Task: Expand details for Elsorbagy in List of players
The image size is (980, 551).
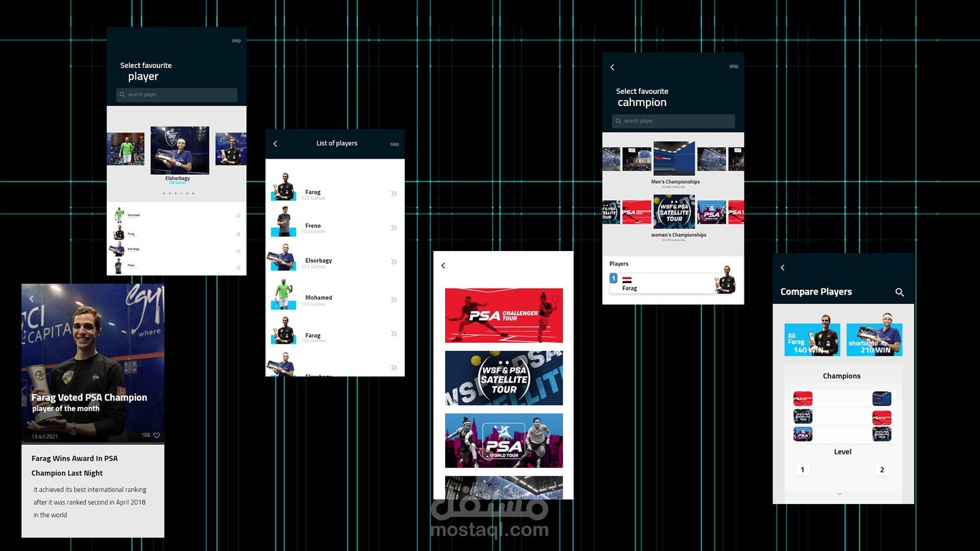Action: [393, 261]
